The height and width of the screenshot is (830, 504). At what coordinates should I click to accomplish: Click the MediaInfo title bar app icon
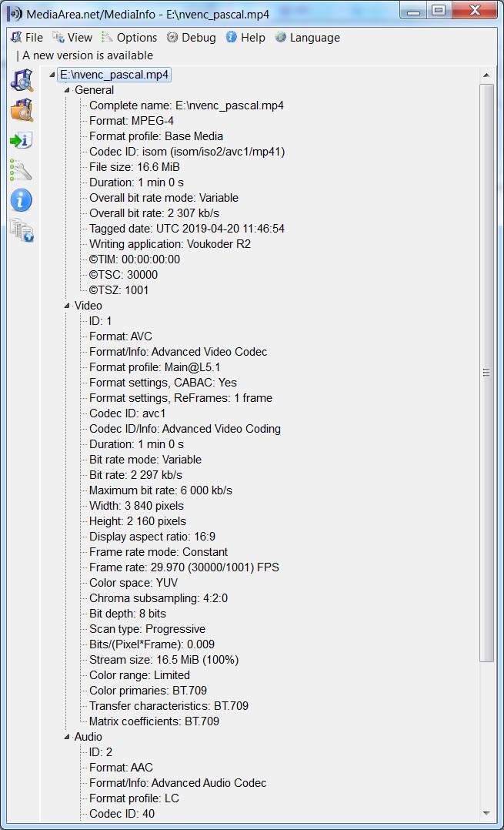(x=15, y=14)
